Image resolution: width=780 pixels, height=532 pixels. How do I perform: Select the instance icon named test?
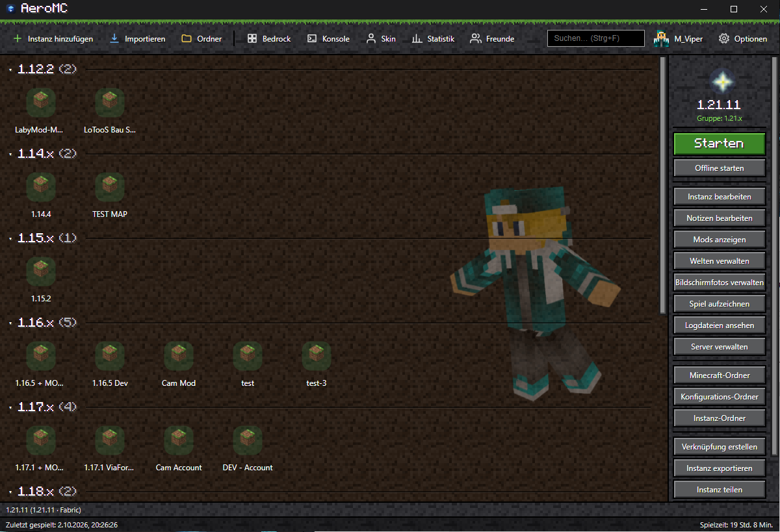248,355
